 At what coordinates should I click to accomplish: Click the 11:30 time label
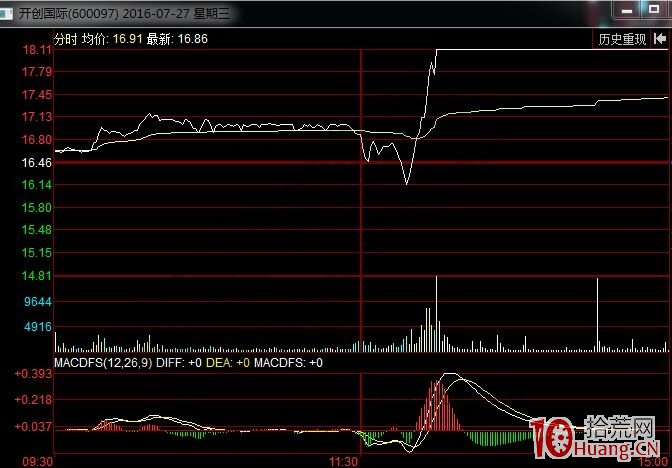coord(343,462)
